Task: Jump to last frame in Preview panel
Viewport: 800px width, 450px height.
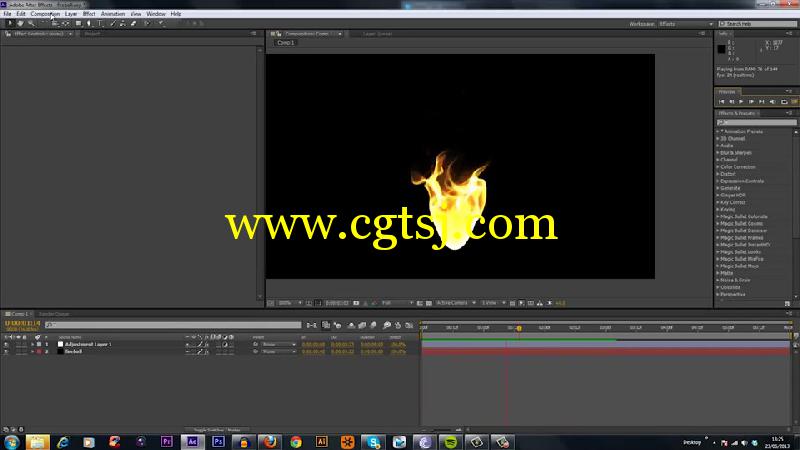Action: (x=761, y=102)
